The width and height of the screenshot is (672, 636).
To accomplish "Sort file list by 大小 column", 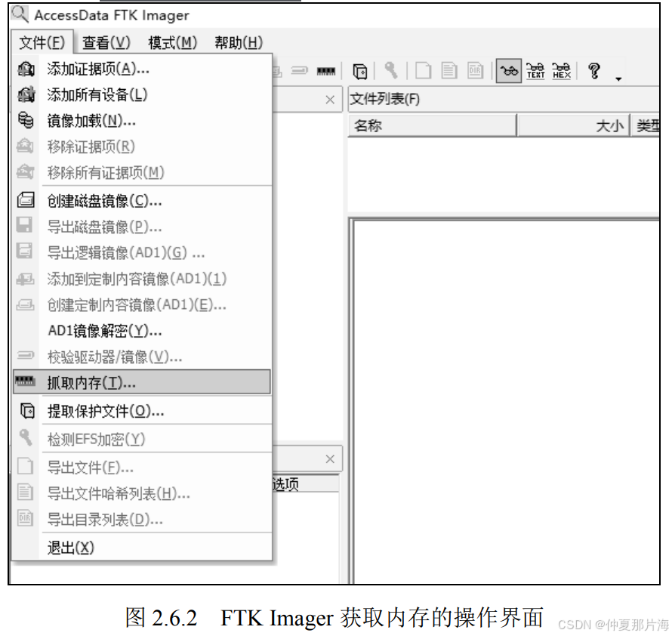I will click(573, 125).
